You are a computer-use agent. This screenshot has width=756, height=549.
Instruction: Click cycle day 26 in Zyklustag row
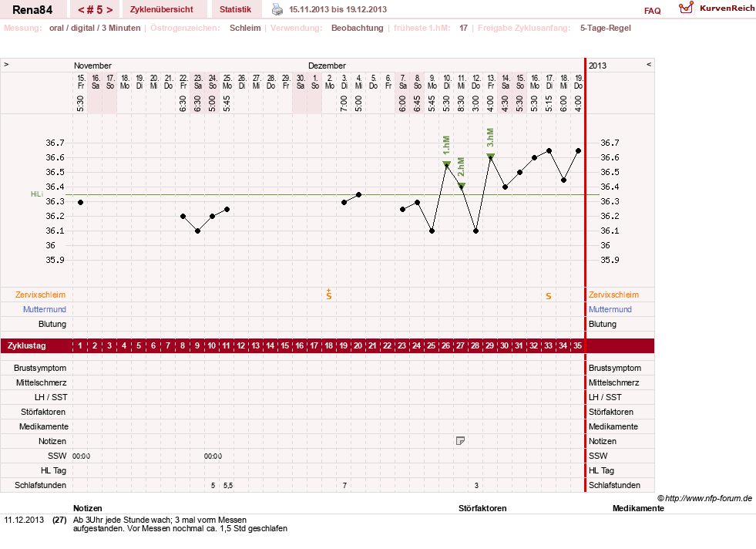point(446,346)
